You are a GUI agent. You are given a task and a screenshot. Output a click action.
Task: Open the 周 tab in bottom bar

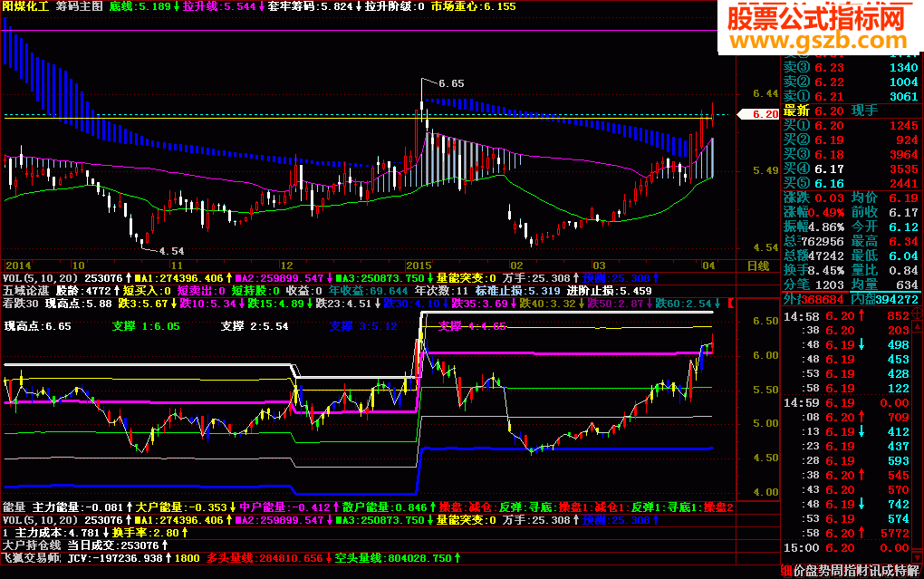pyautogui.click(x=837, y=570)
